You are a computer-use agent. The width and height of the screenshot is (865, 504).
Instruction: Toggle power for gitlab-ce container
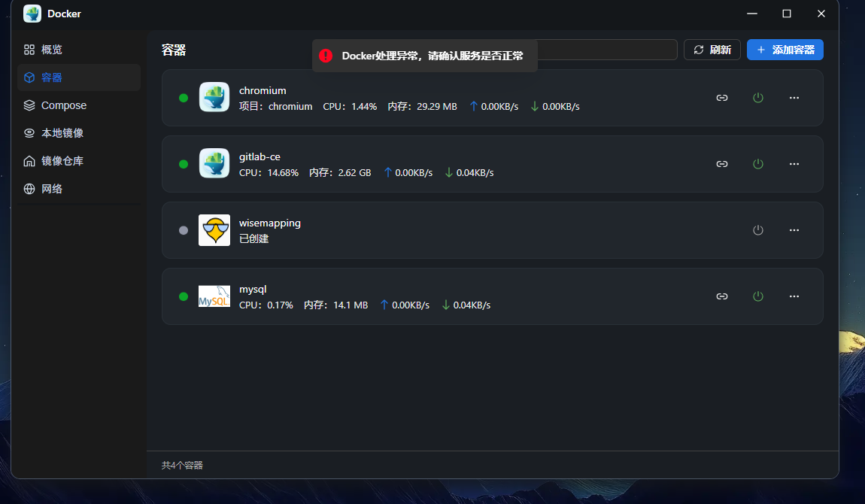[758, 164]
